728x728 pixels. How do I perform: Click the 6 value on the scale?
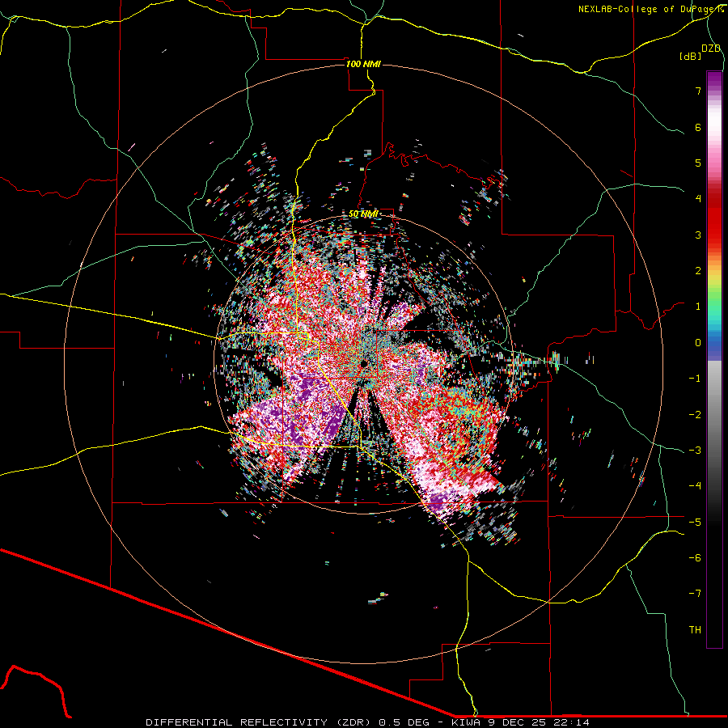[x=698, y=127]
